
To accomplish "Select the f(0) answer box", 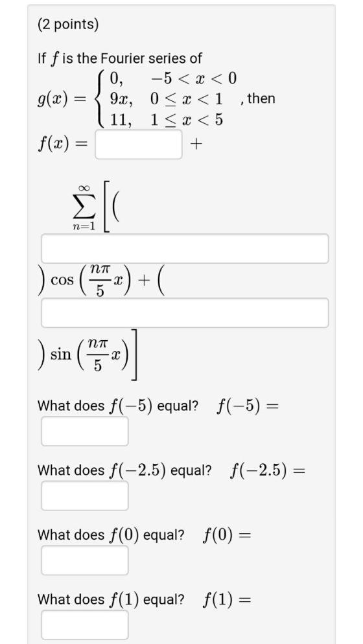I will coord(85,560).
